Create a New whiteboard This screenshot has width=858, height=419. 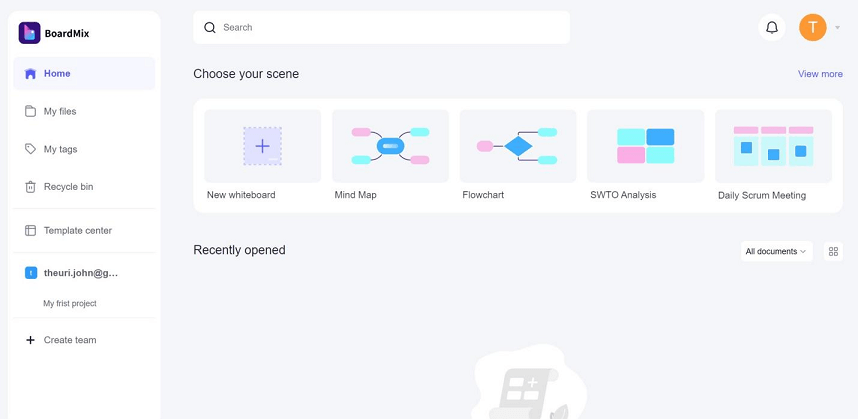263,155
